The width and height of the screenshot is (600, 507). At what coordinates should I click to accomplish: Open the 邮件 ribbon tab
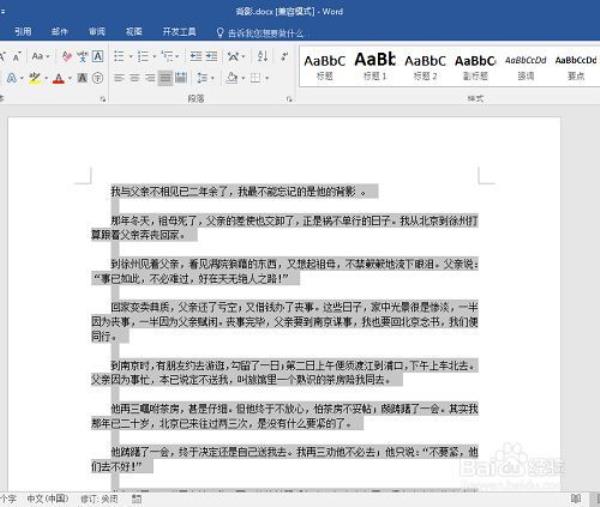click(x=60, y=31)
